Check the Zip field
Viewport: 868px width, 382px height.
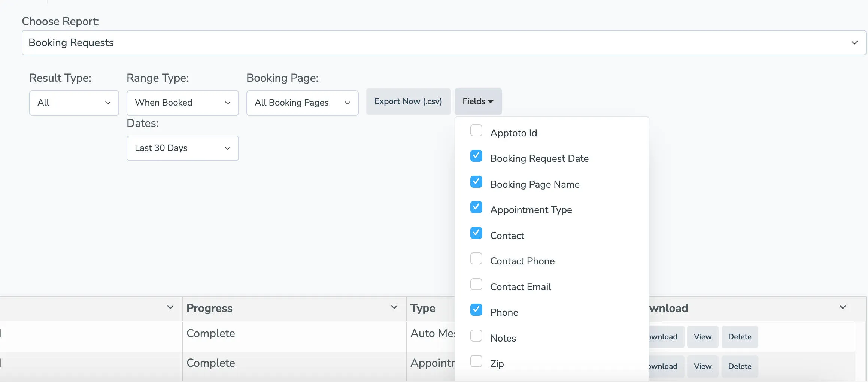point(476,361)
